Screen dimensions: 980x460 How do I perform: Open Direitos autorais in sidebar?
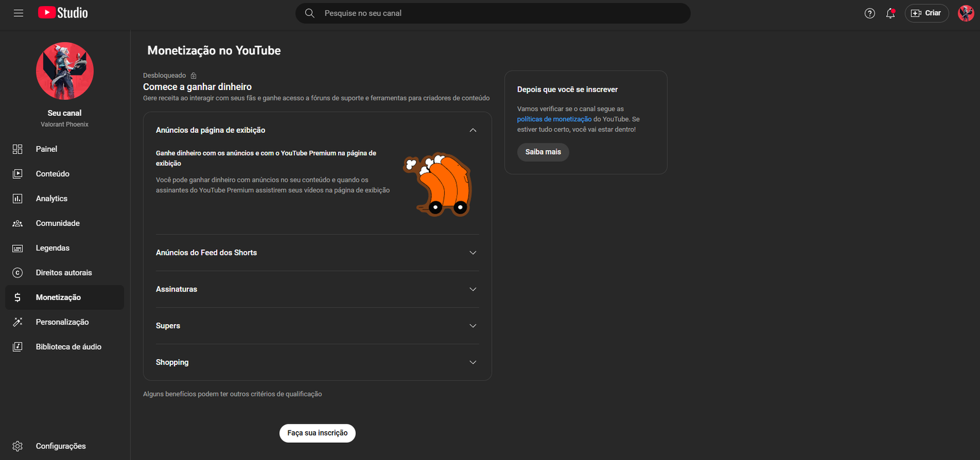[65, 273]
